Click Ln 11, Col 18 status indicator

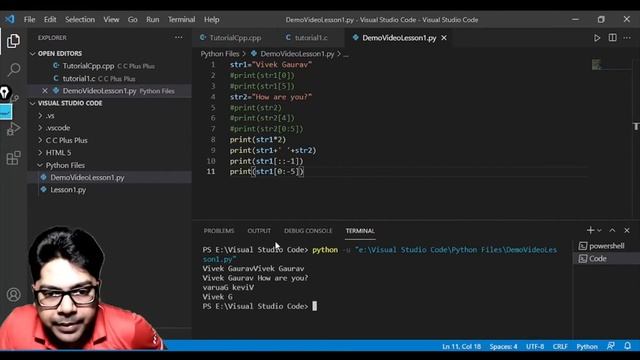[x=462, y=346]
